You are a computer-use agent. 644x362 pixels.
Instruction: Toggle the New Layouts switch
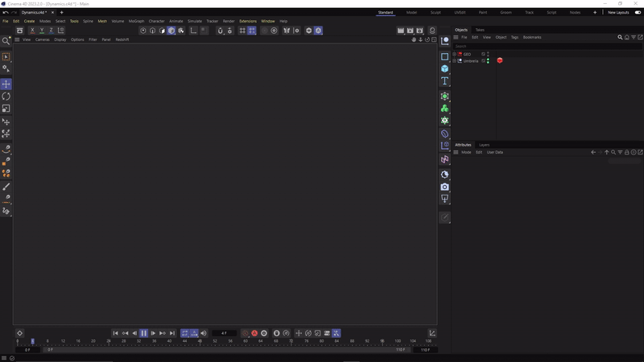coord(636,13)
